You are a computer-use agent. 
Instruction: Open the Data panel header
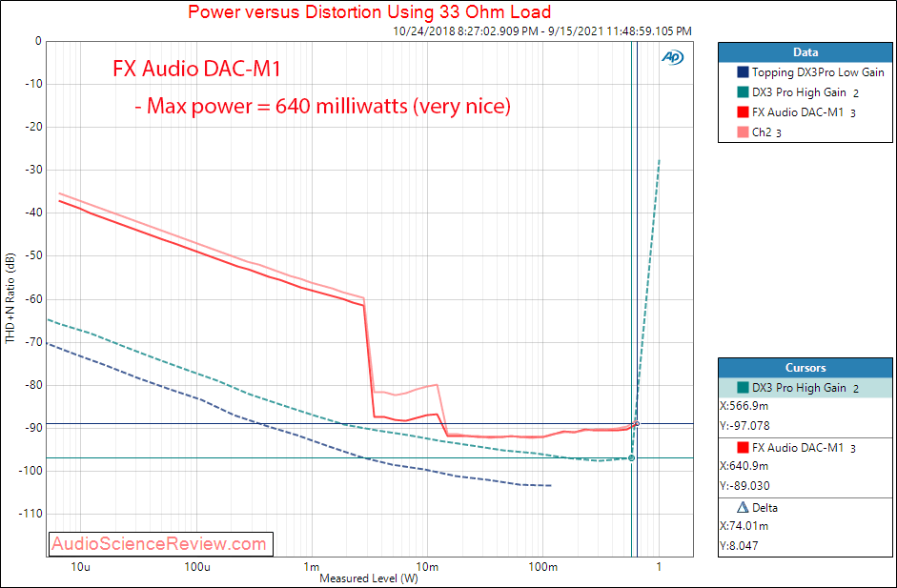pos(805,52)
